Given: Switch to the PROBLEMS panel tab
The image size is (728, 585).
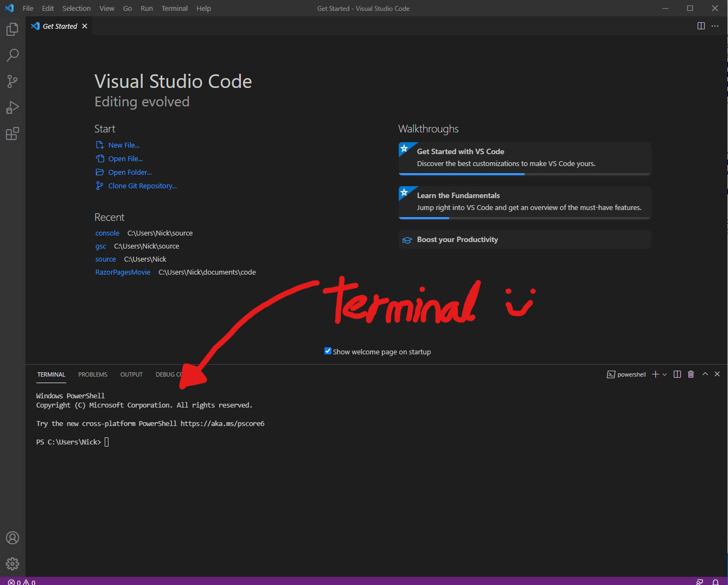Looking at the screenshot, I should pyautogui.click(x=93, y=374).
